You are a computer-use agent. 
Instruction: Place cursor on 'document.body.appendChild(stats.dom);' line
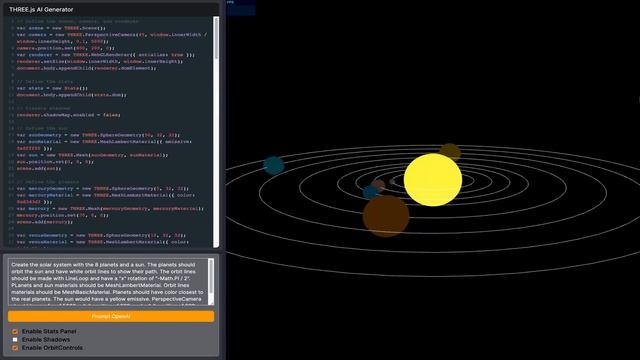point(71,95)
